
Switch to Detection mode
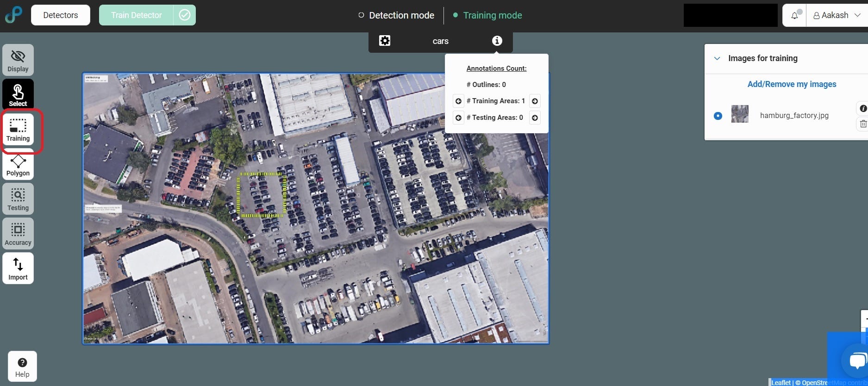click(x=396, y=15)
